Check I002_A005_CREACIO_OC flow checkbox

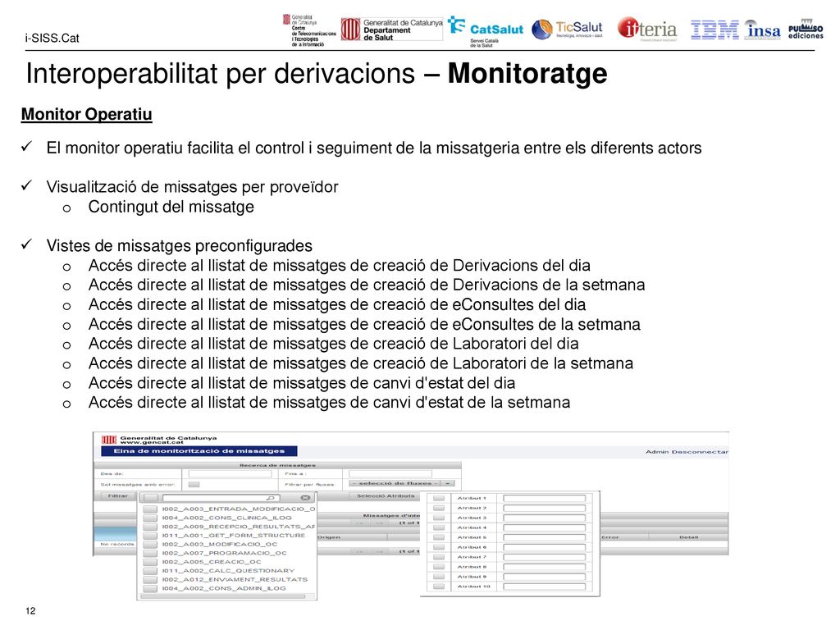click(x=150, y=562)
